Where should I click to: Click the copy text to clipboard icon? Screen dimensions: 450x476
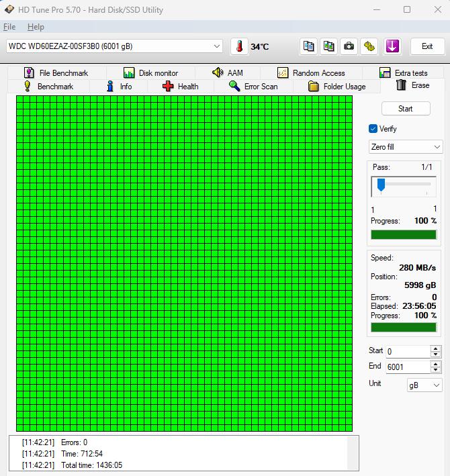pos(308,46)
